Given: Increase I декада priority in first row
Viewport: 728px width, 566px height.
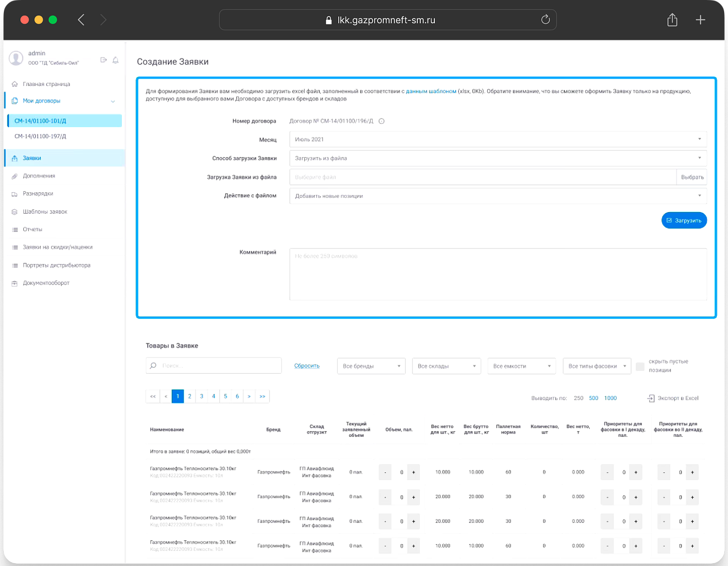Looking at the screenshot, I should (636, 472).
